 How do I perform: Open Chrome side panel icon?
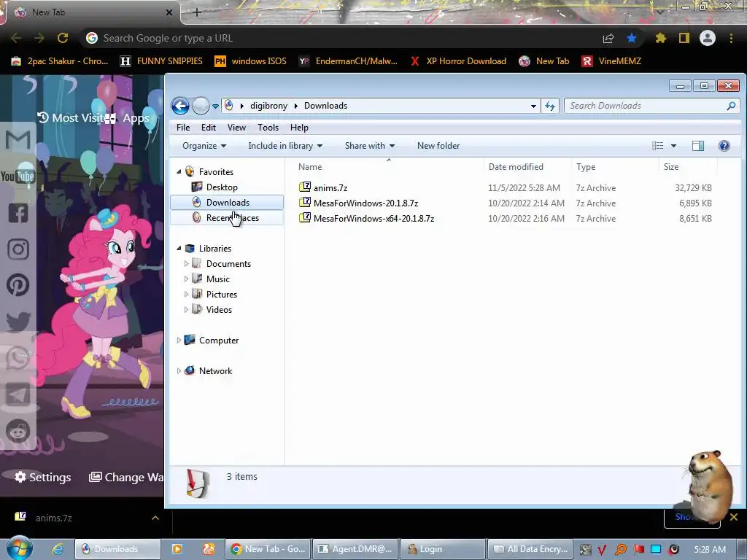point(684,38)
